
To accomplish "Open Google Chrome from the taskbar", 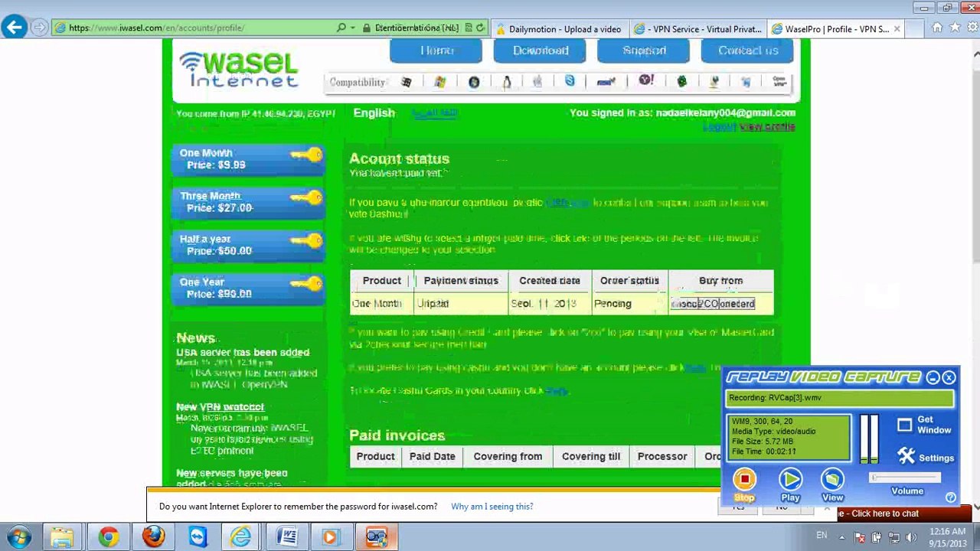I will pos(108,536).
